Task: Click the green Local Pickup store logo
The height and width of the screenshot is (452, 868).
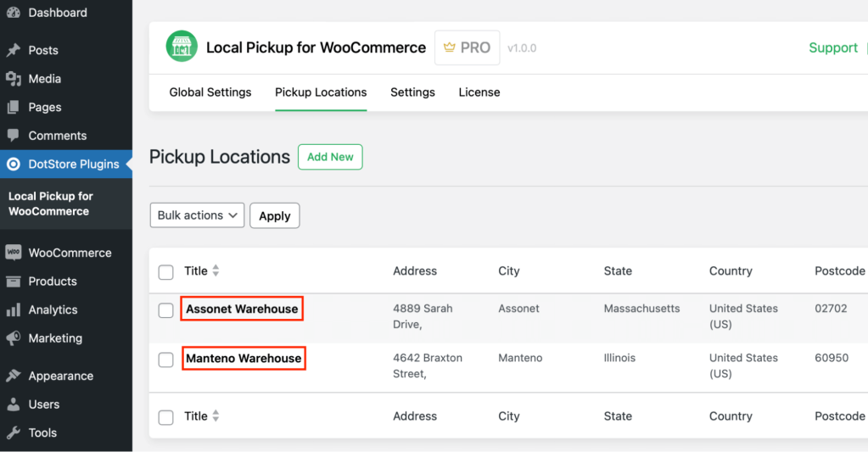Action: 181,47
